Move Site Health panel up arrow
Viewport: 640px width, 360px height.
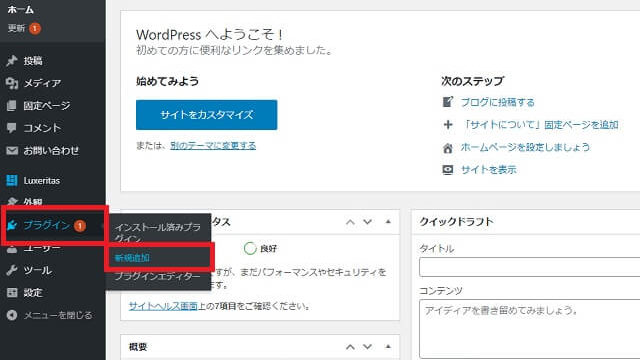click(350, 222)
